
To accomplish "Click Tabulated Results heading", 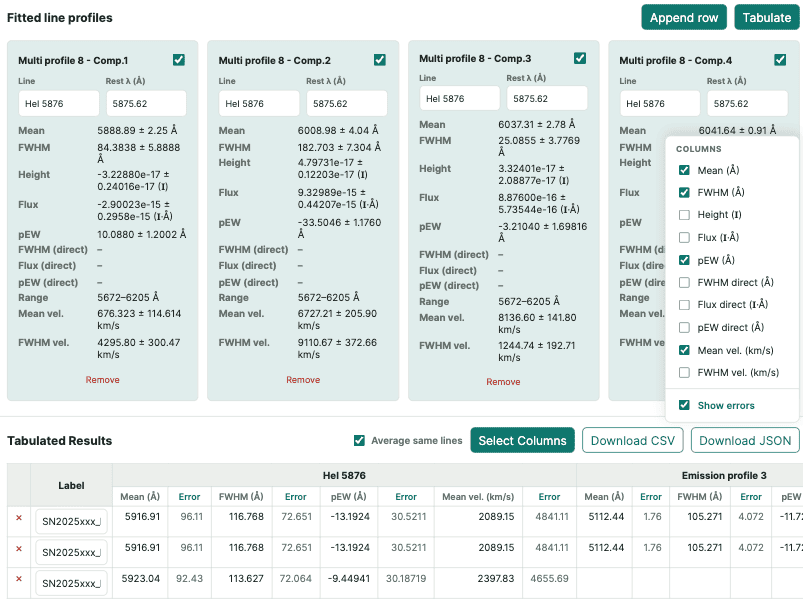I will [59, 441].
